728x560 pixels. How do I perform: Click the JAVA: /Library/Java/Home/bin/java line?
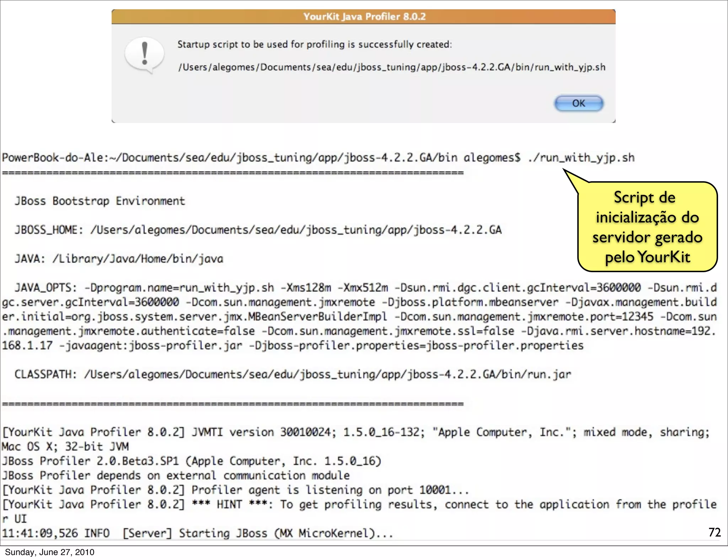(119, 259)
